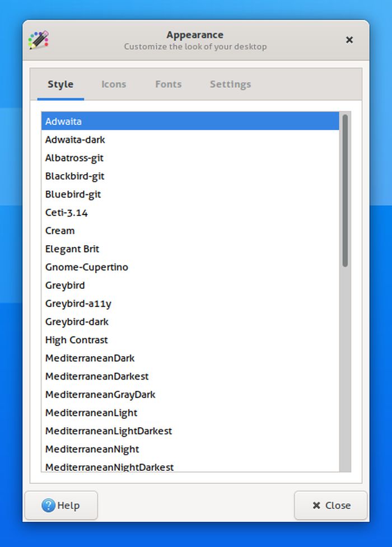Screen dimensions: 392x547
Task: Pick the Blackbird-git theme
Action: click(74, 176)
